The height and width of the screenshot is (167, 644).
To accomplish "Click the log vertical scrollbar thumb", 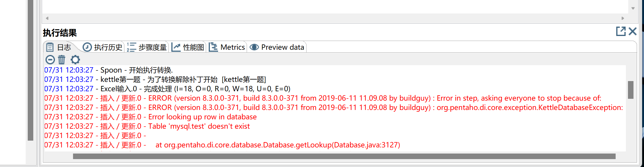I will tap(631, 90).
